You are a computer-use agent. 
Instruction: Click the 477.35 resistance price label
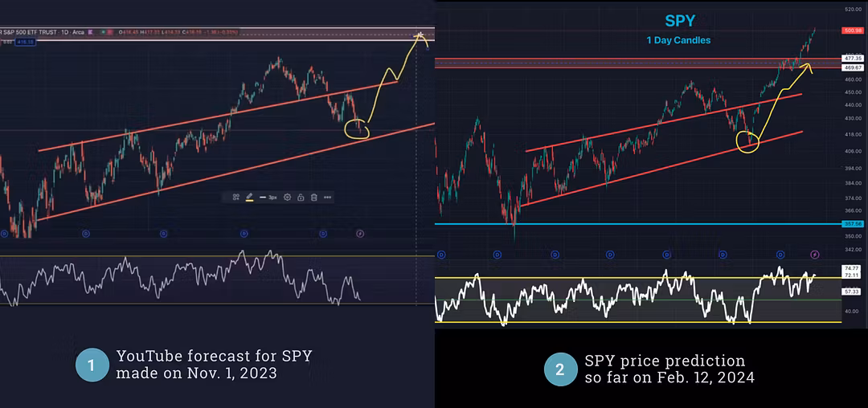852,59
